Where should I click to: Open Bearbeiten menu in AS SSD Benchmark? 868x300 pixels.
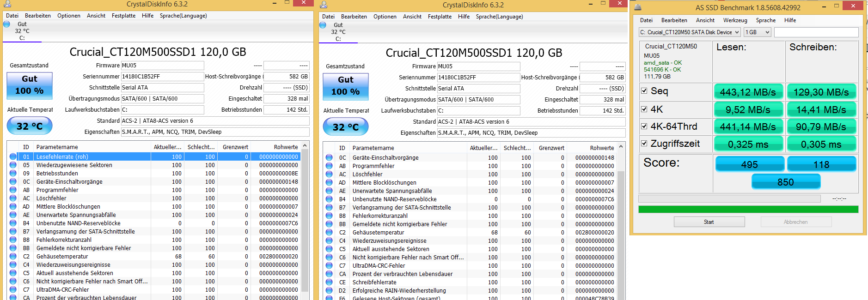coord(674,20)
